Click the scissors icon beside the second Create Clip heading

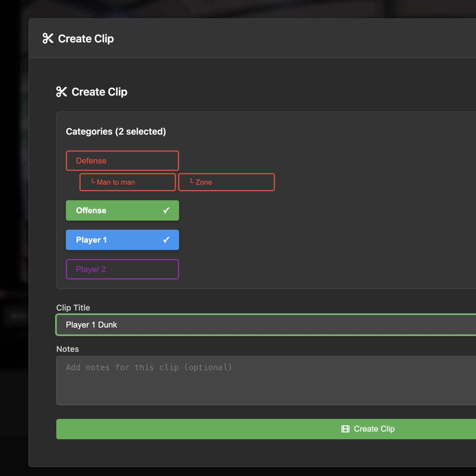pyautogui.click(x=62, y=92)
